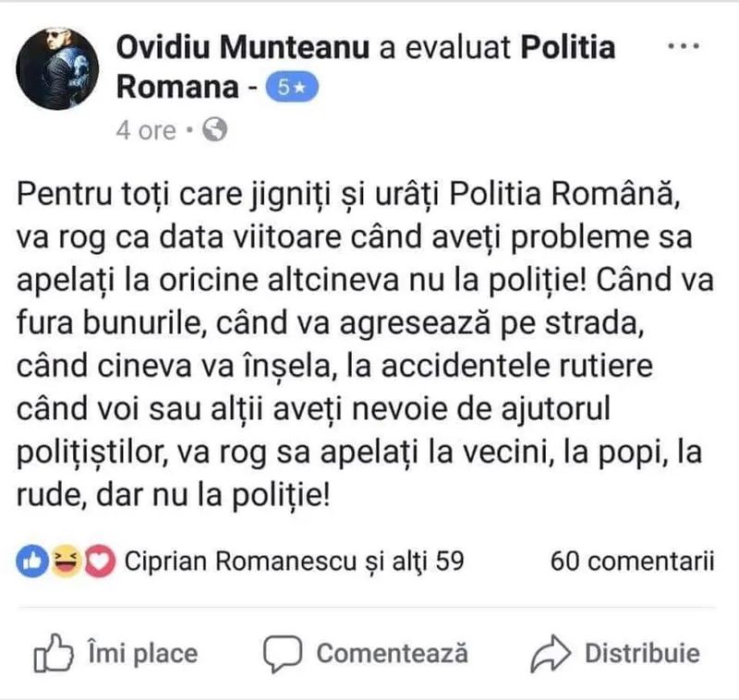The image size is (739, 700).
Task: Click the globe public audience icon
Action: 214,130
